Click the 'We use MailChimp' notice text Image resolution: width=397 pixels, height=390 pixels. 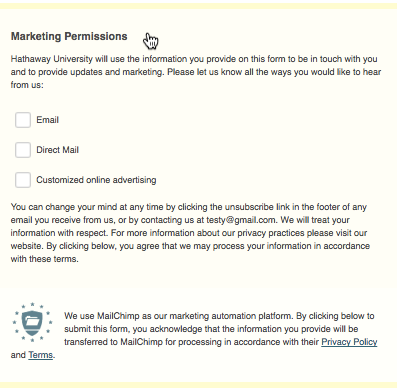coord(194,335)
